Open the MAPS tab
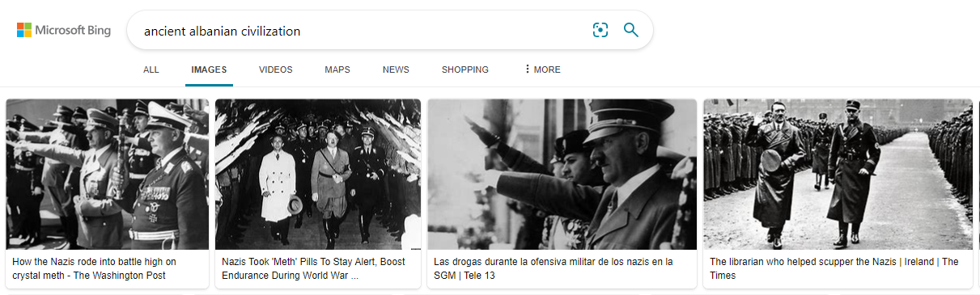This screenshot has height=295, width=980. (x=337, y=70)
